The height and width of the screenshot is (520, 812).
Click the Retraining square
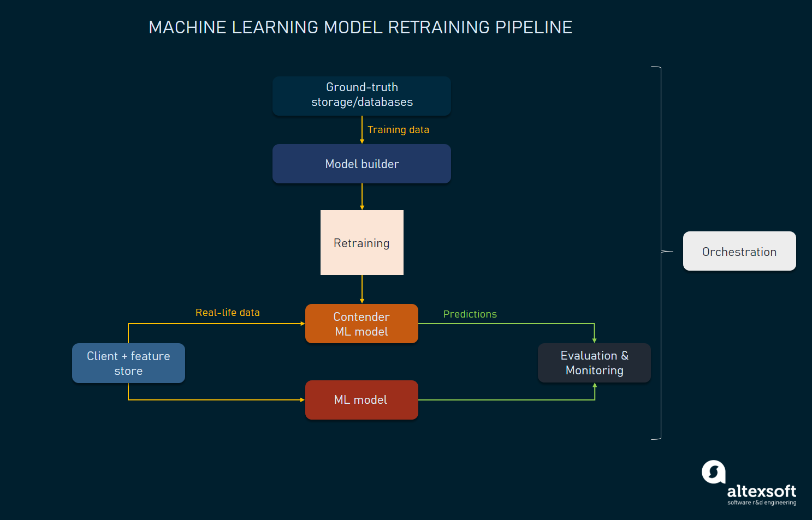tap(362, 243)
